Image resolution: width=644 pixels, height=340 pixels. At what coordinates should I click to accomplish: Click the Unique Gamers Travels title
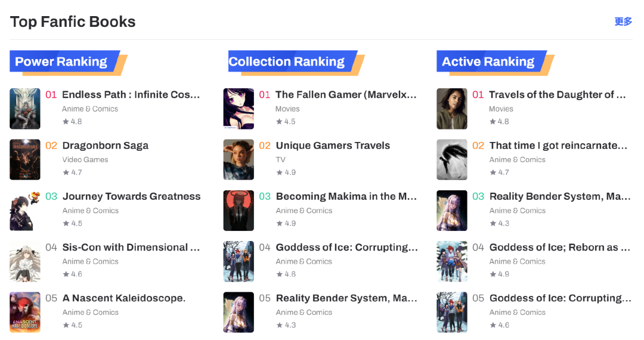pos(333,146)
